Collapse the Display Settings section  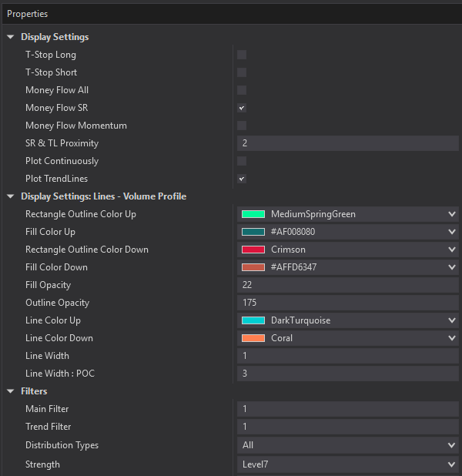coord(11,37)
